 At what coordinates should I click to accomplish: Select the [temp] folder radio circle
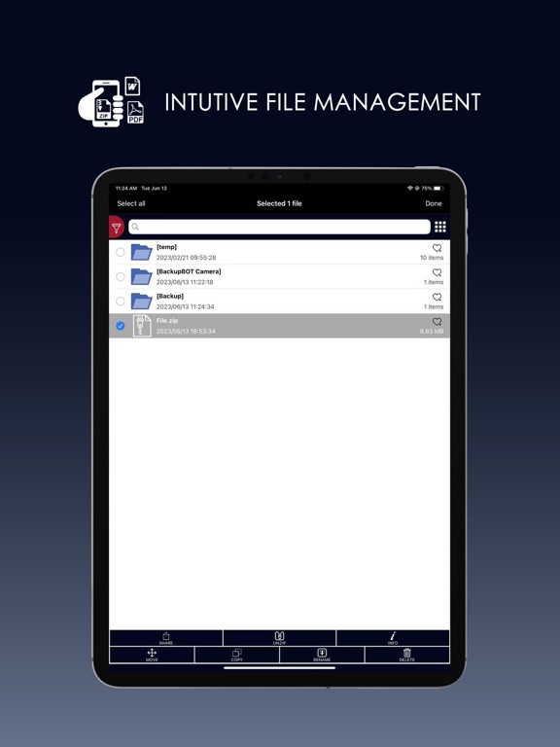point(121,252)
